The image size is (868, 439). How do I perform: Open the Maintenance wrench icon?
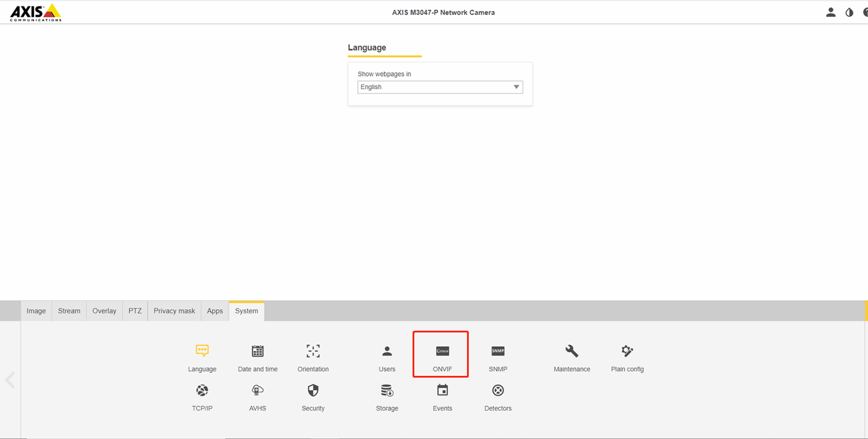[x=572, y=351]
